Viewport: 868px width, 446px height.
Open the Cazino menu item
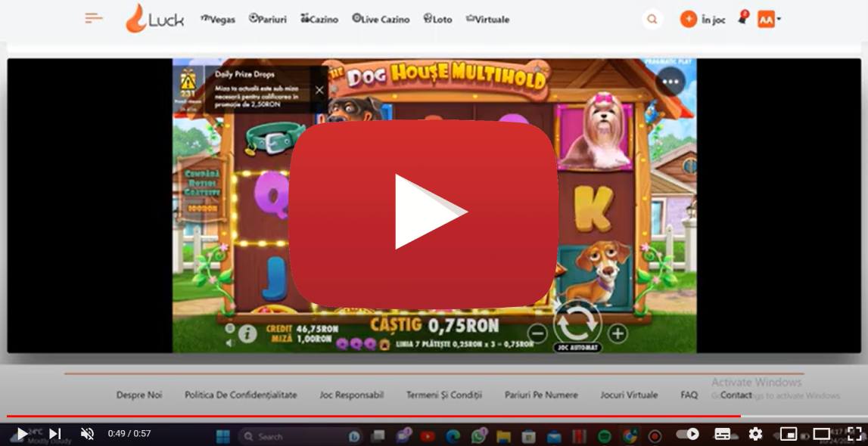point(319,20)
